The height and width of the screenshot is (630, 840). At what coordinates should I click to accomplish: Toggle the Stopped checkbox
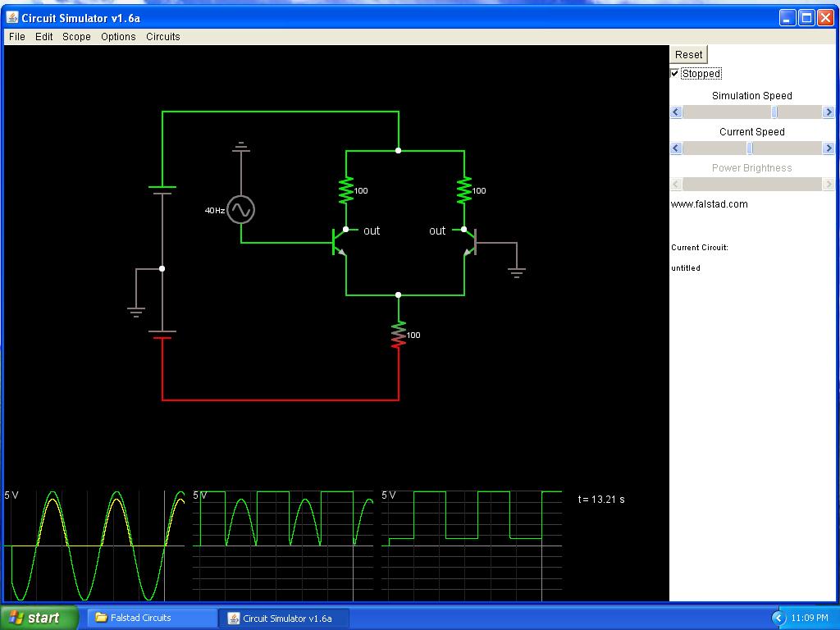point(675,74)
